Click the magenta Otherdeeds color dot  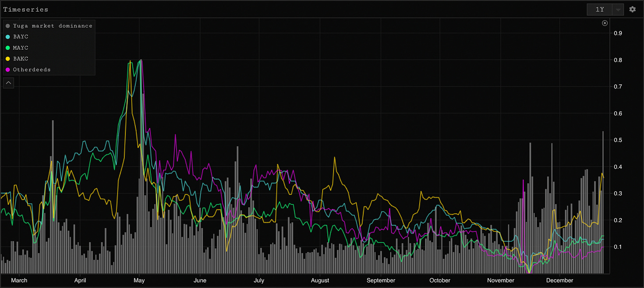pos(8,70)
